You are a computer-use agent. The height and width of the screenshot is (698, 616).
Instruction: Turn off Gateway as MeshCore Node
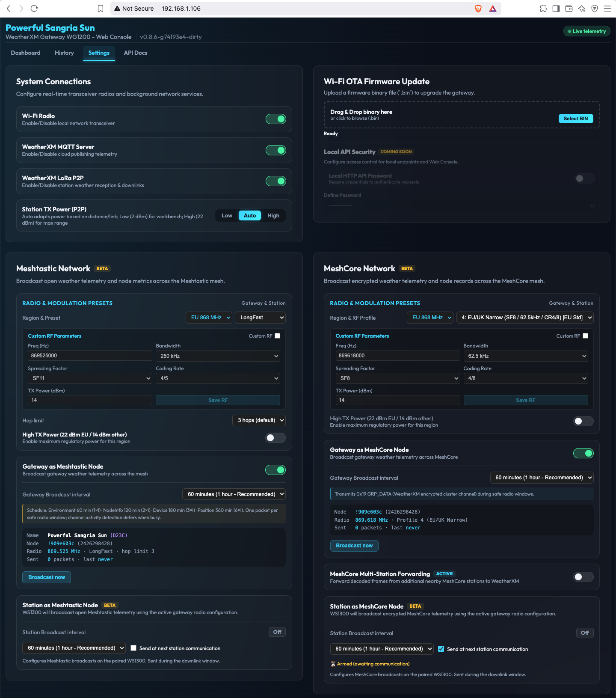[583, 453]
